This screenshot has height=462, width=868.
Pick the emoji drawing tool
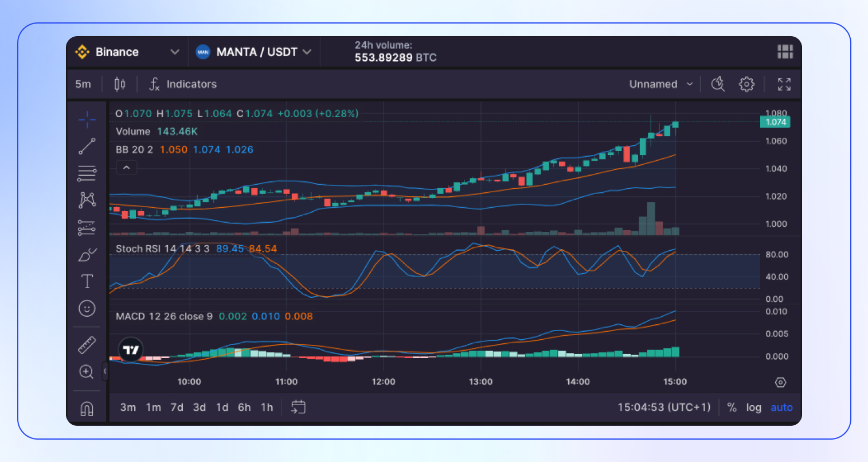tap(87, 309)
